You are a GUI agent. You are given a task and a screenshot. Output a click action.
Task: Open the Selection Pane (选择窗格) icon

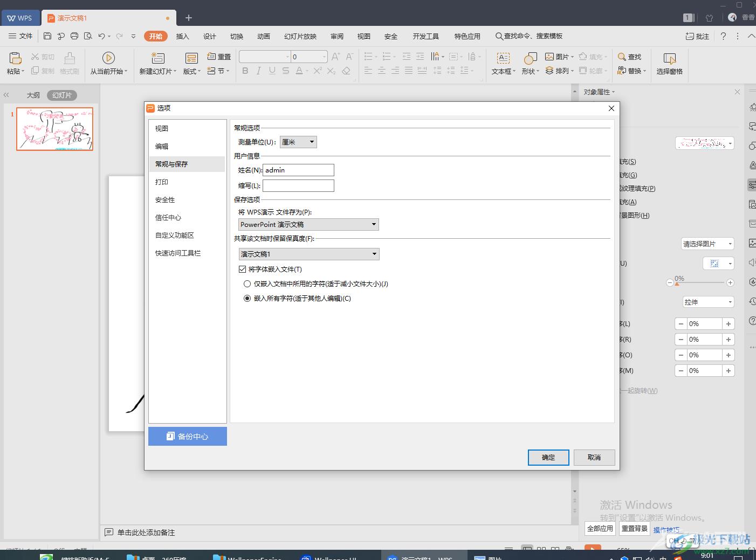(670, 58)
